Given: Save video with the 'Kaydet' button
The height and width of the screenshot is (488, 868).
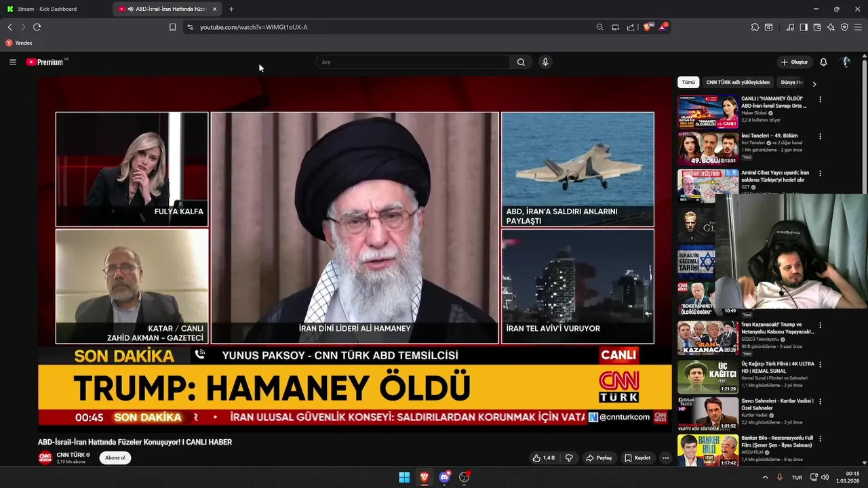Looking at the screenshot, I should click(x=637, y=457).
